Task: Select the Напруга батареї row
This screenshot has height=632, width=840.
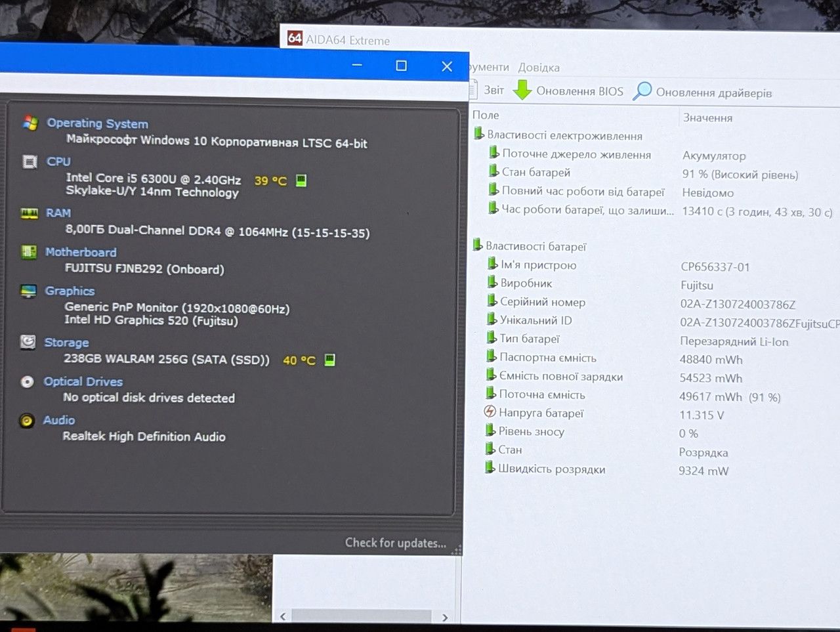Action: coord(660,413)
